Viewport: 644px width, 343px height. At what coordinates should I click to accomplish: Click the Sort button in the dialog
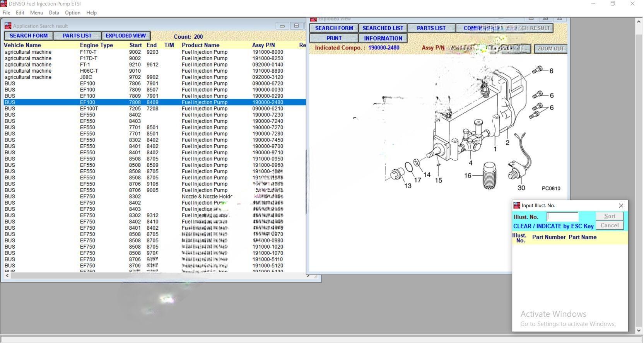pyautogui.click(x=609, y=216)
